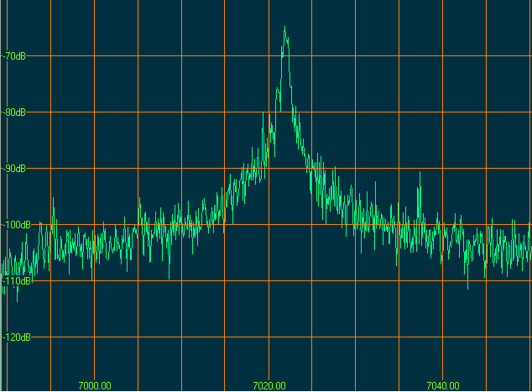This screenshot has height=392, width=532.
Task: Click the -90dB axis label
Action: (14, 169)
